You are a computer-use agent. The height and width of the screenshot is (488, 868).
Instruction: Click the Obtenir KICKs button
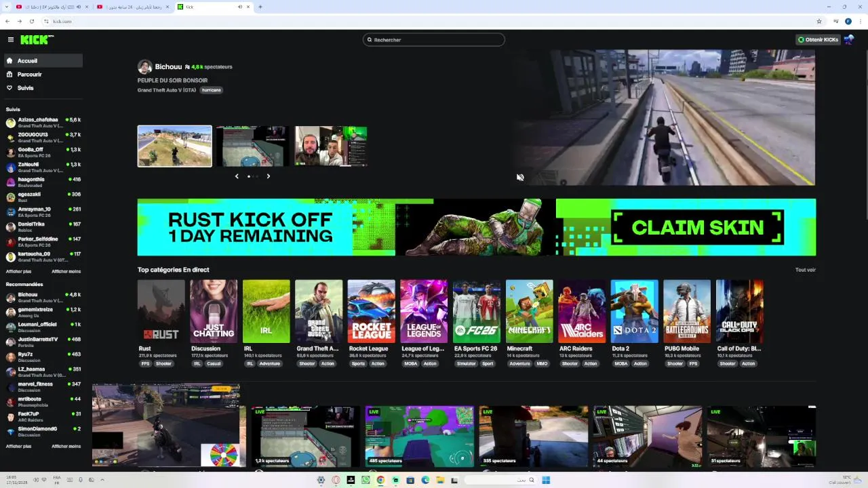click(818, 40)
